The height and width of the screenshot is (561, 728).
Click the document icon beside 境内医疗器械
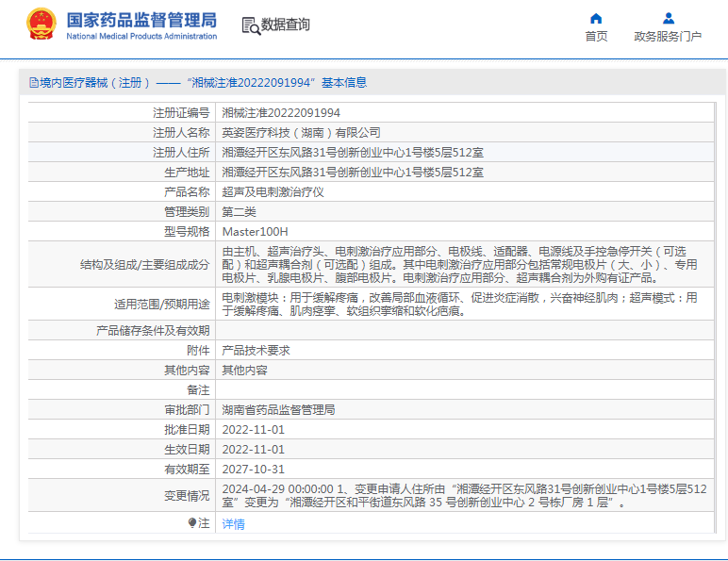34,83
